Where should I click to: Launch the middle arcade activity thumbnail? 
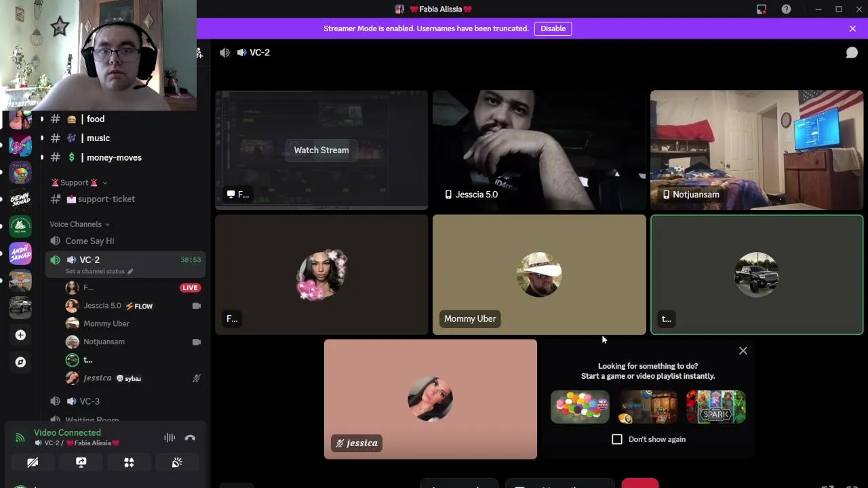coord(648,407)
